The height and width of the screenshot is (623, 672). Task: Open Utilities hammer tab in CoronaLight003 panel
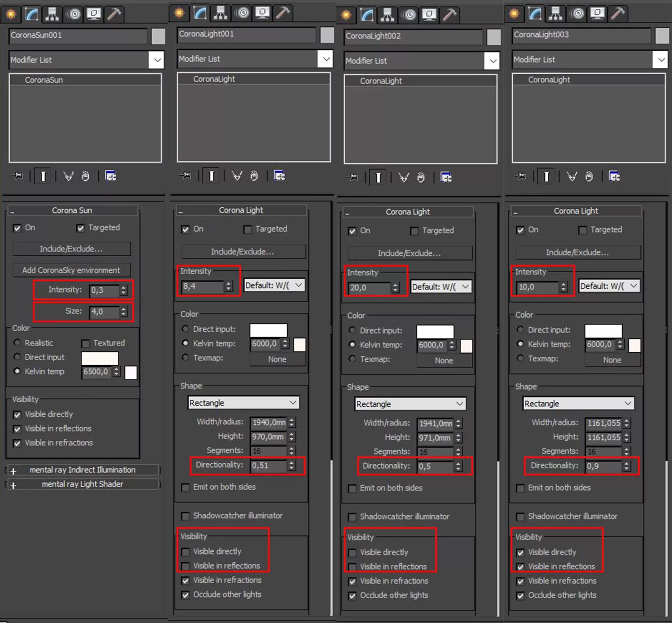[x=618, y=14]
